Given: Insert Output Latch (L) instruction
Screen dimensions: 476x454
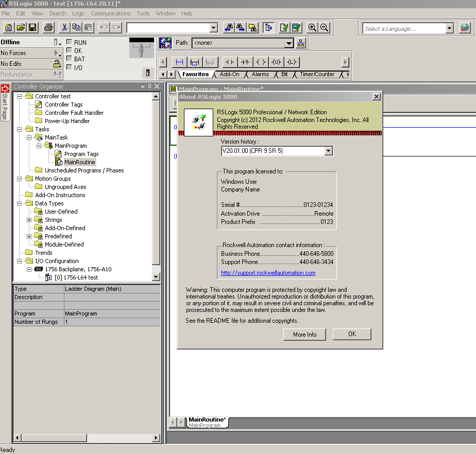Looking at the screenshot, I should point(292,62).
